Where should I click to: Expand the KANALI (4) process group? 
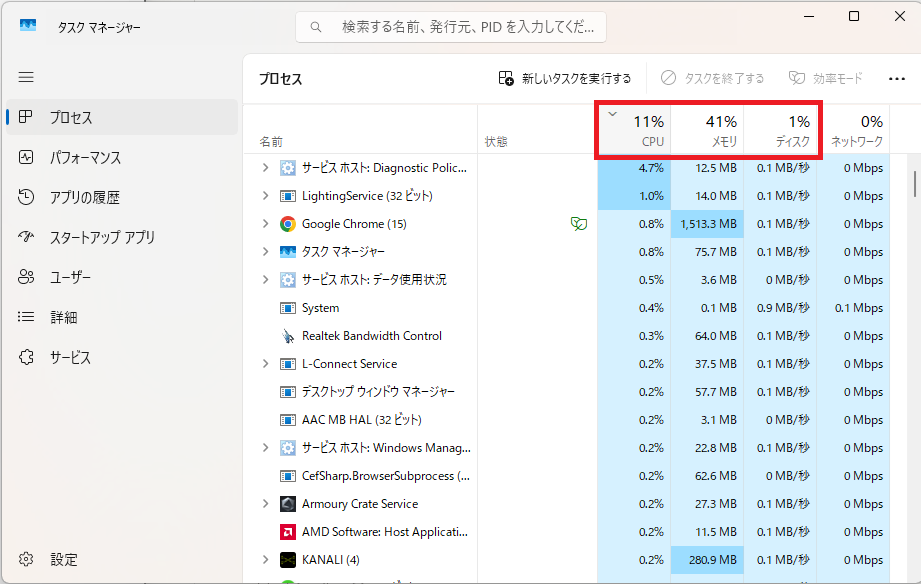[265, 560]
